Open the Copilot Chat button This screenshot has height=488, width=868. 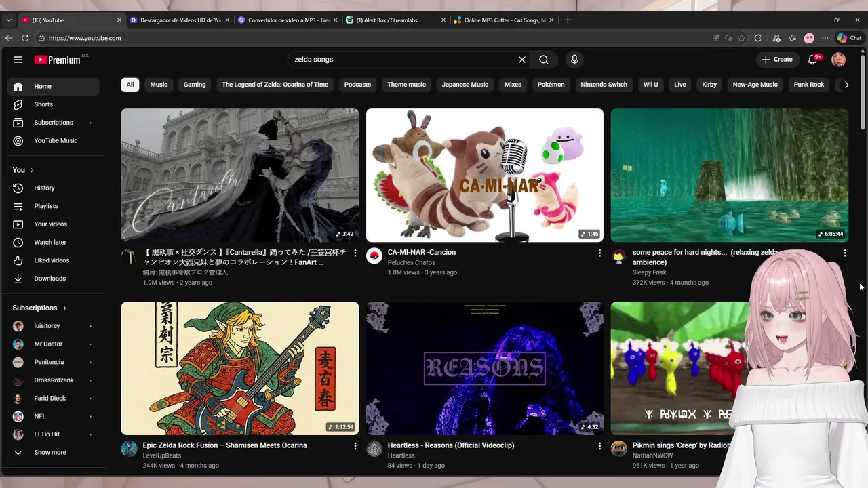pos(849,38)
